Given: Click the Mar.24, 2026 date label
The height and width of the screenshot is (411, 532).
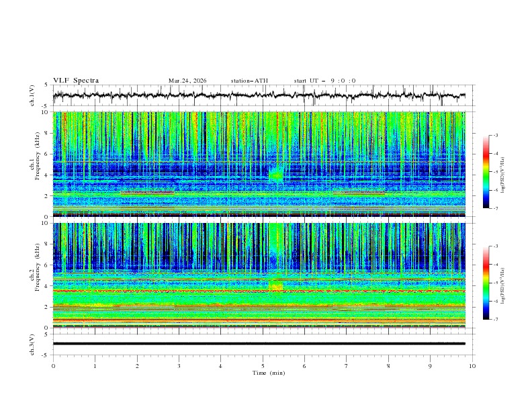Looking at the screenshot, I should (187, 81).
